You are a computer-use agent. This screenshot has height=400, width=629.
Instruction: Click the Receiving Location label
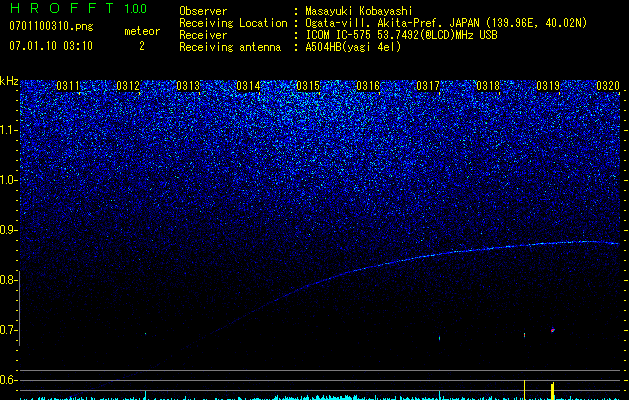(x=233, y=23)
